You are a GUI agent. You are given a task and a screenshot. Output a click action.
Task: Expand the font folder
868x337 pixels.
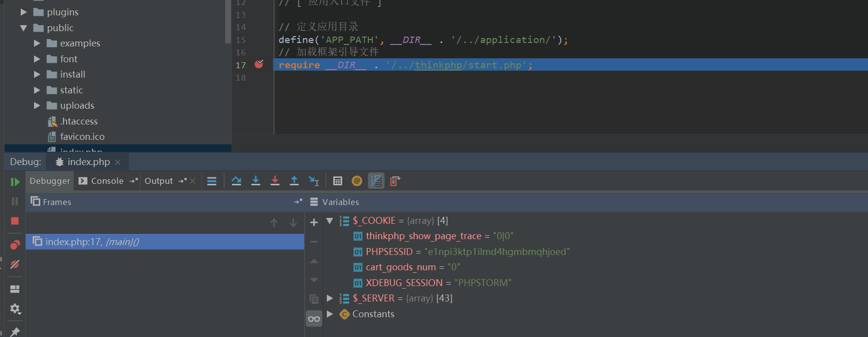click(37, 59)
